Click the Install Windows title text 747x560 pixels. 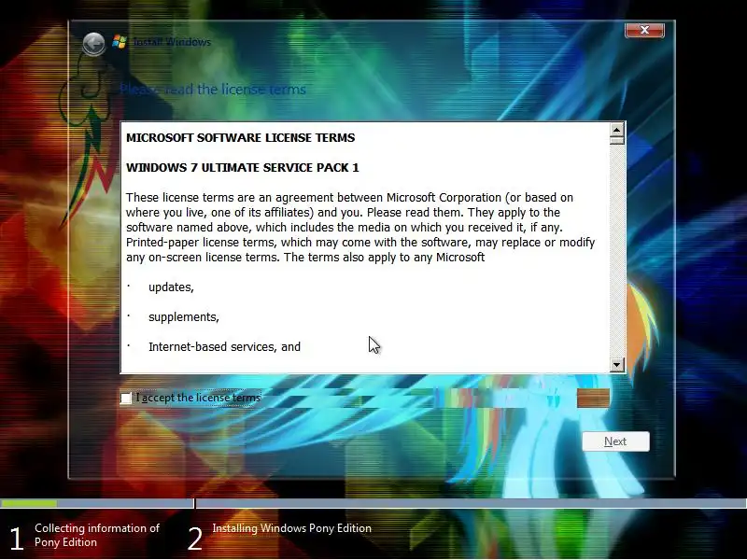[x=172, y=42]
